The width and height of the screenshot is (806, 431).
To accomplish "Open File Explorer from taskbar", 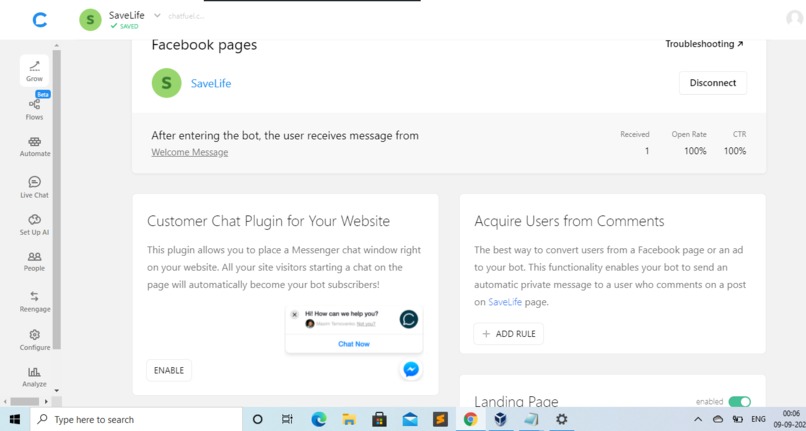I will (349, 419).
